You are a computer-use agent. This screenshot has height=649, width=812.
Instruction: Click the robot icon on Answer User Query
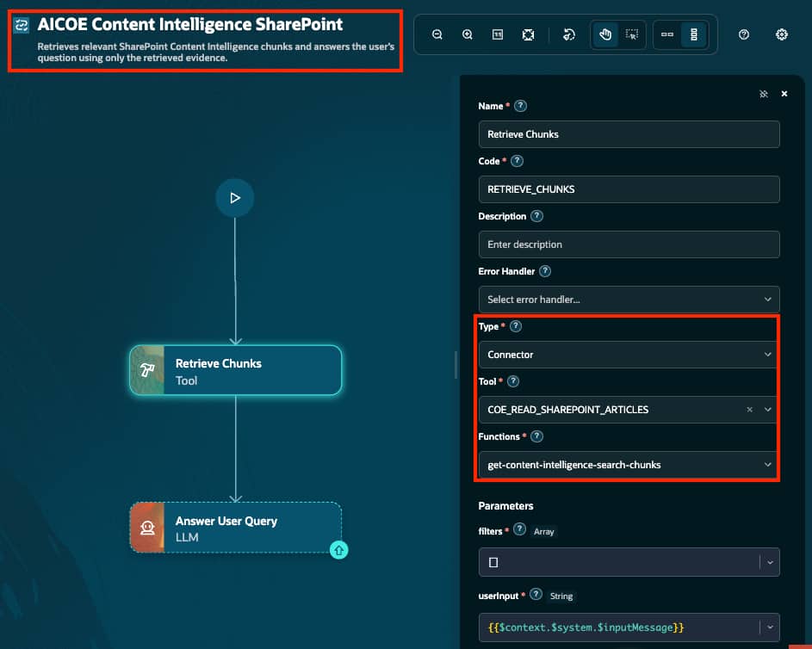pos(147,528)
